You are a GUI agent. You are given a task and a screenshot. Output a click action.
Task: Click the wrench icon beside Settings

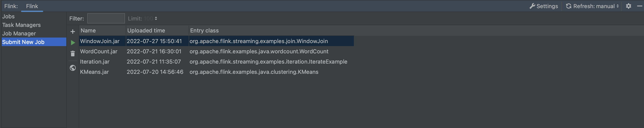click(532, 6)
